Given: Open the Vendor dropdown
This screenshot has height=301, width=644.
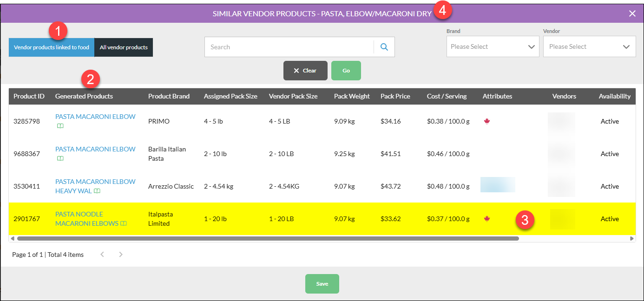Looking at the screenshot, I should tap(590, 47).
